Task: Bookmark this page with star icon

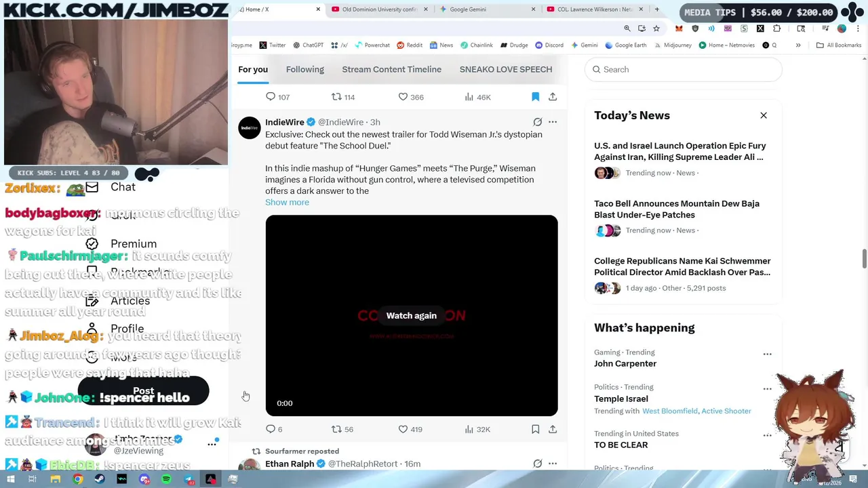Action: coord(656,28)
